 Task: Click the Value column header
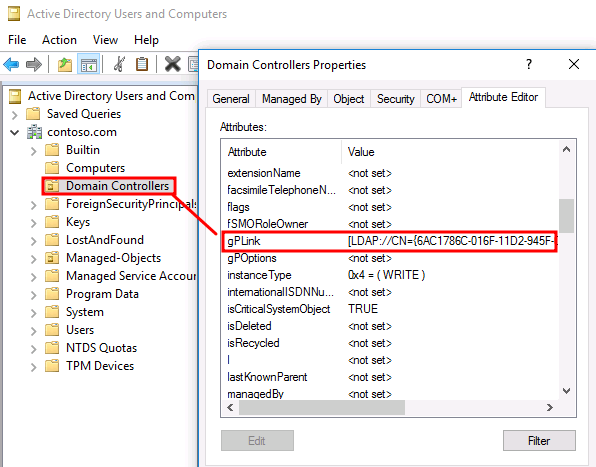[450, 152]
